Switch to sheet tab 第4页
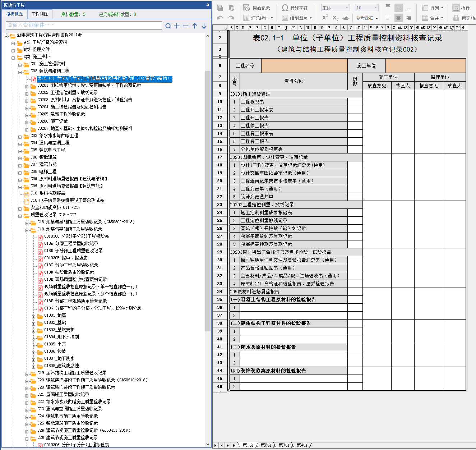The width and height of the screenshot is (476, 450). pyautogui.click(x=302, y=445)
